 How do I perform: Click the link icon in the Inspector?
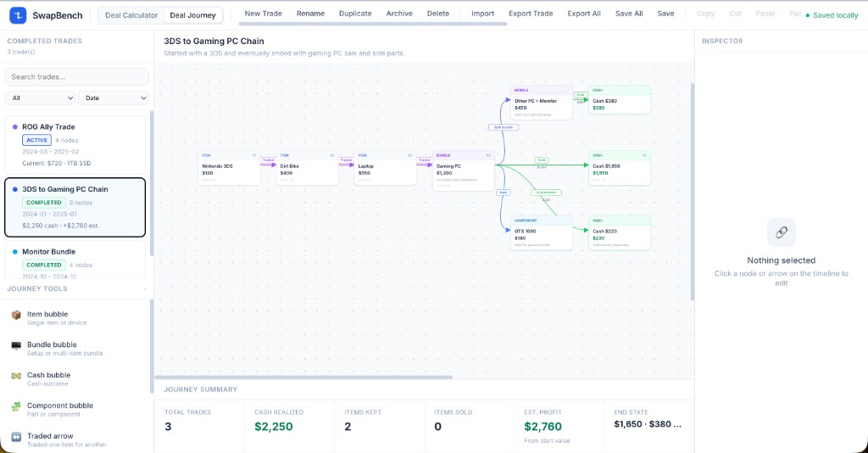(781, 232)
